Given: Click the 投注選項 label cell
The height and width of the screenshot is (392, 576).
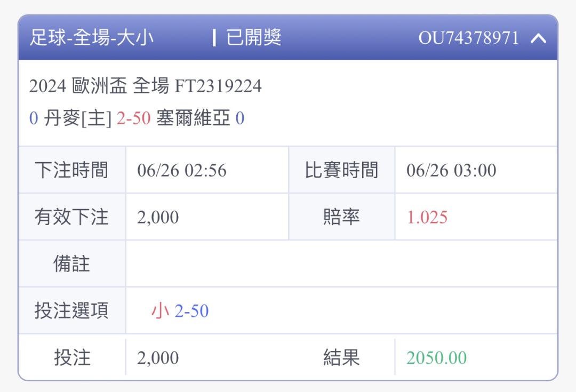Looking at the screenshot, I should [x=71, y=310].
